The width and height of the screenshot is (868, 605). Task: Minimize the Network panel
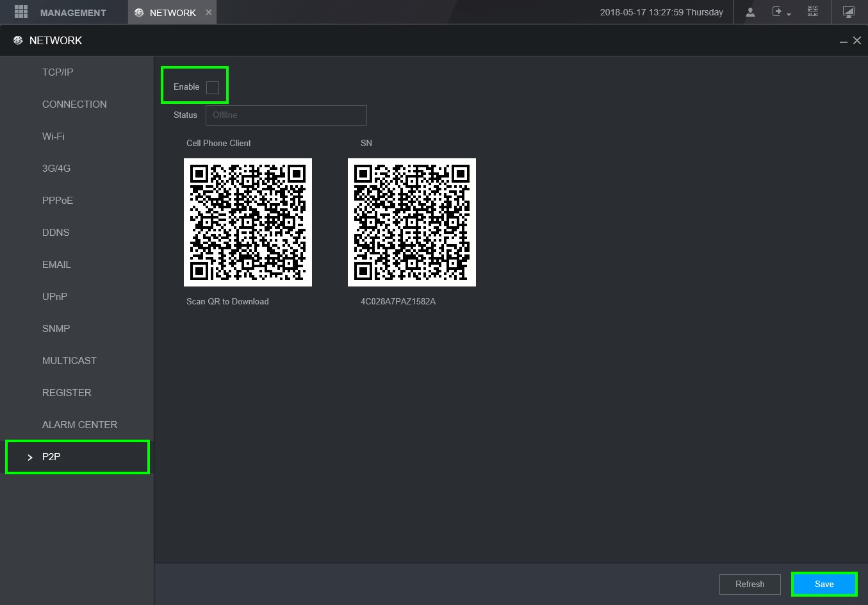coord(844,41)
